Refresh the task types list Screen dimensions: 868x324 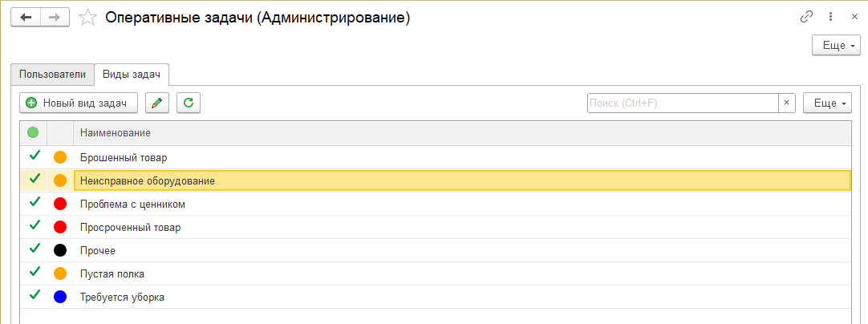click(189, 103)
